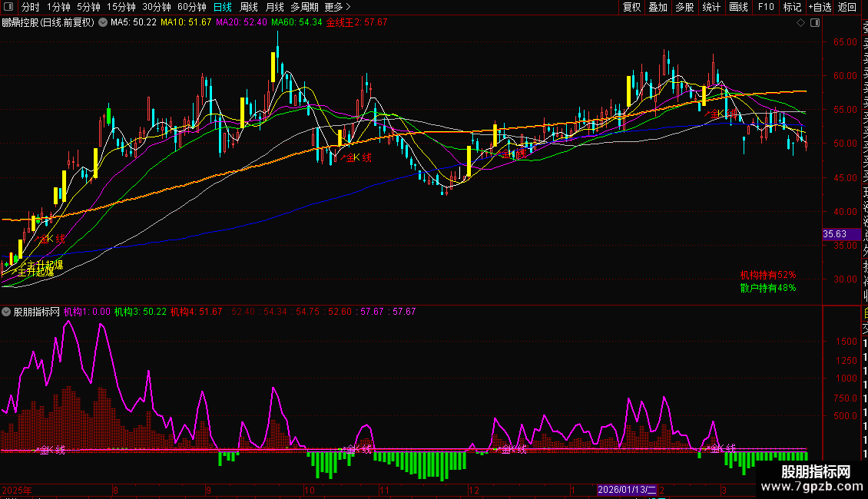Open the 统计 statistics tool

tap(711, 7)
